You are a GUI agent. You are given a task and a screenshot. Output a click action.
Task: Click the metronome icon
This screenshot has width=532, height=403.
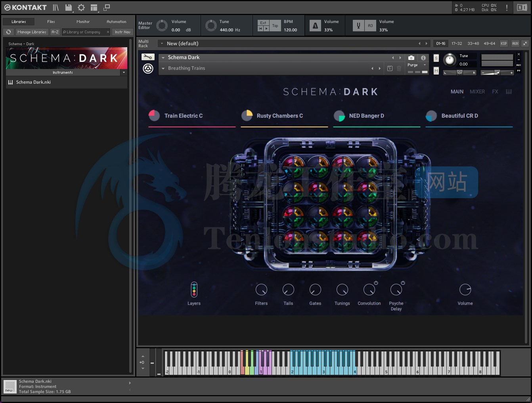[315, 26]
